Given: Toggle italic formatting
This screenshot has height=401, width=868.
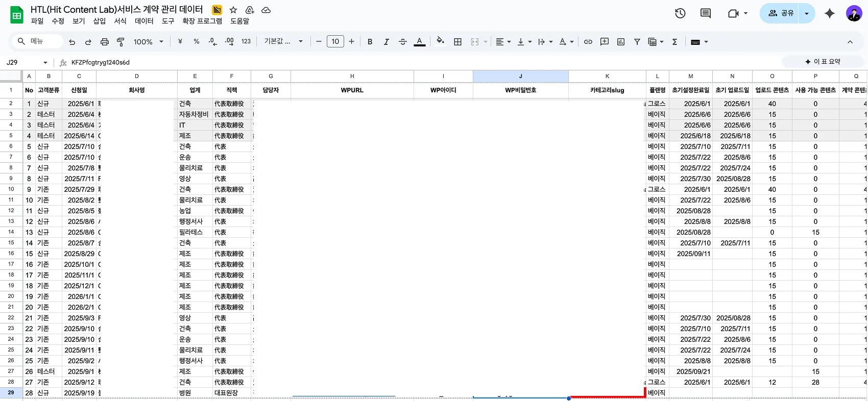Looking at the screenshot, I should [386, 42].
